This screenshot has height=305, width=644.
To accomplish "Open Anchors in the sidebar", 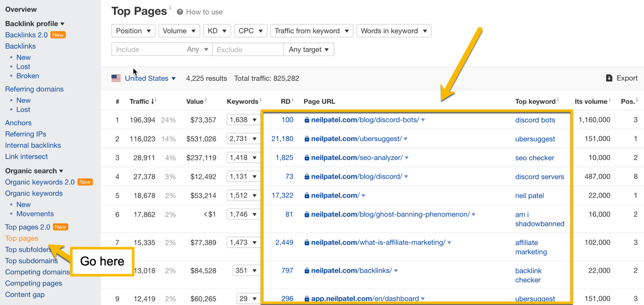I will (18, 123).
